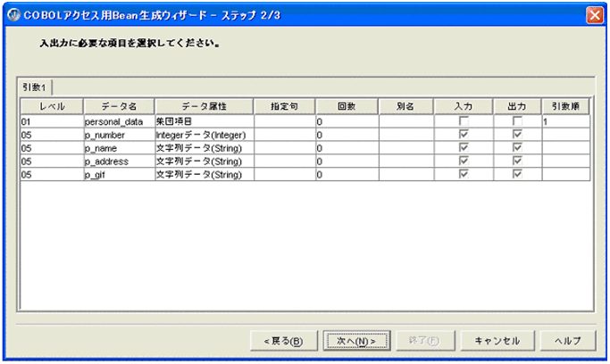The image size is (610, 364).
Task: Click the 回数 column header
Action: [347, 106]
